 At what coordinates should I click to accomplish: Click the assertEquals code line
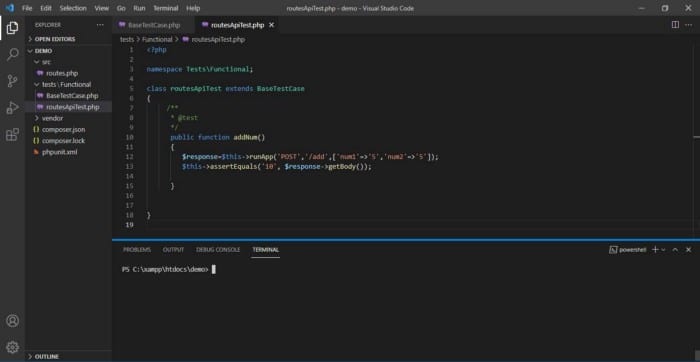pyautogui.click(x=276, y=166)
